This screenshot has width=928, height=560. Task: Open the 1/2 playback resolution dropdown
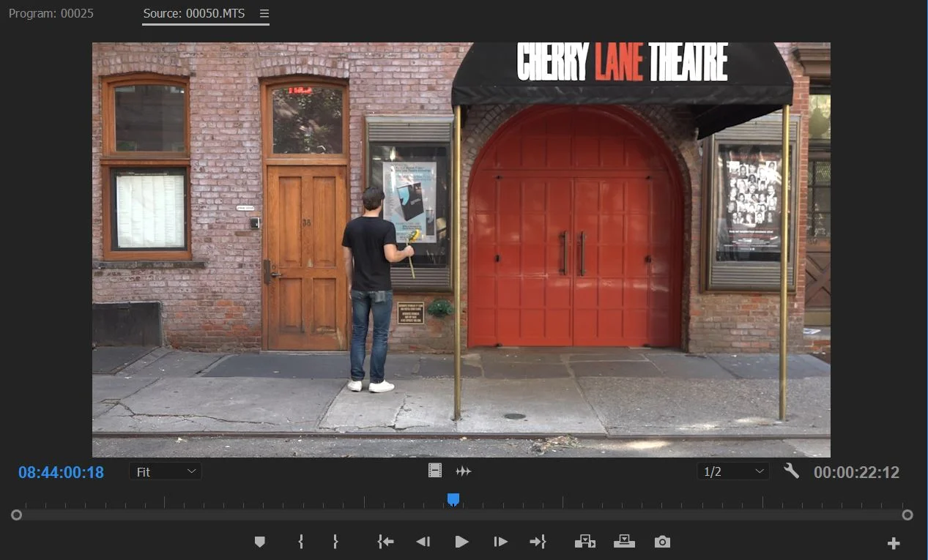coord(733,472)
